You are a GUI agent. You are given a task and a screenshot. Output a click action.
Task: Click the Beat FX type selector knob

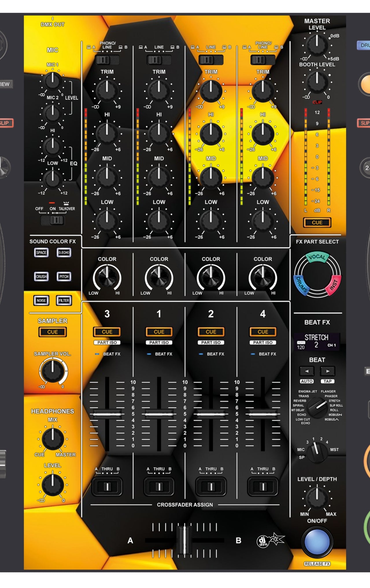317,408
